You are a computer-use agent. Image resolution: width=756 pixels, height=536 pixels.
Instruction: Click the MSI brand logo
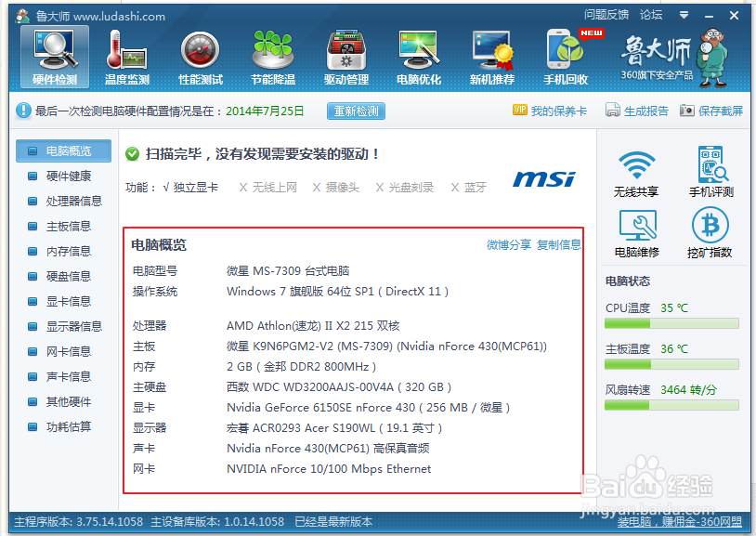(x=543, y=179)
